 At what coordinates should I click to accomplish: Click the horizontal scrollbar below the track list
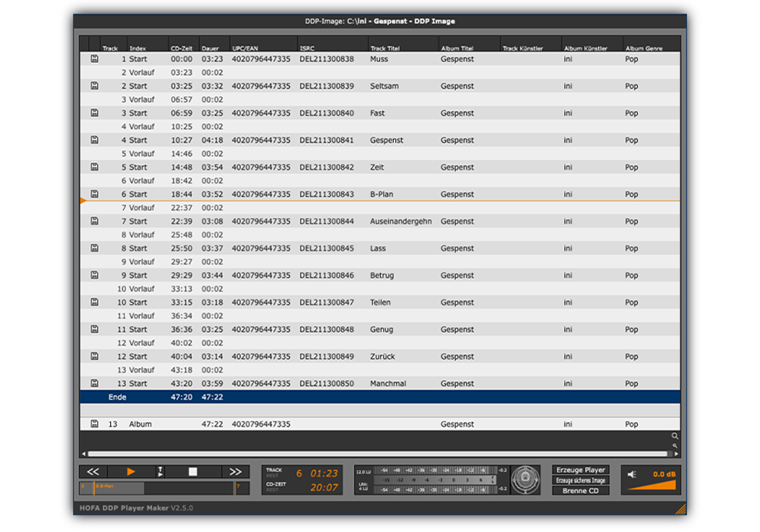[x=378, y=454]
